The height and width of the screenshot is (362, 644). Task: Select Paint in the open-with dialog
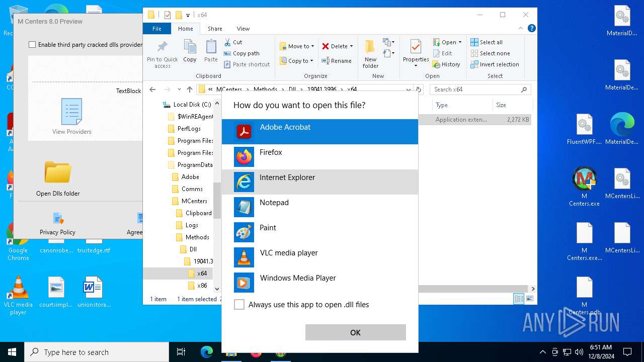[320, 232]
